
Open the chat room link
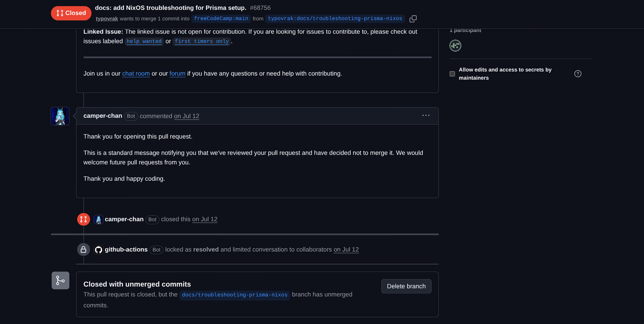pyautogui.click(x=136, y=74)
